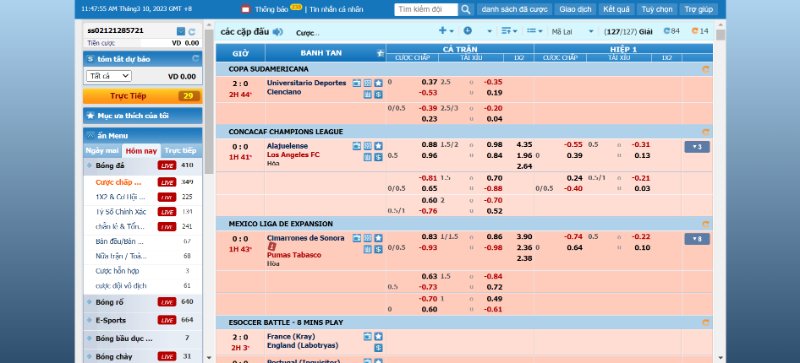This screenshot has width=800, height=363.
Task: Open the line display view dropdown
Action: coord(535,31)
